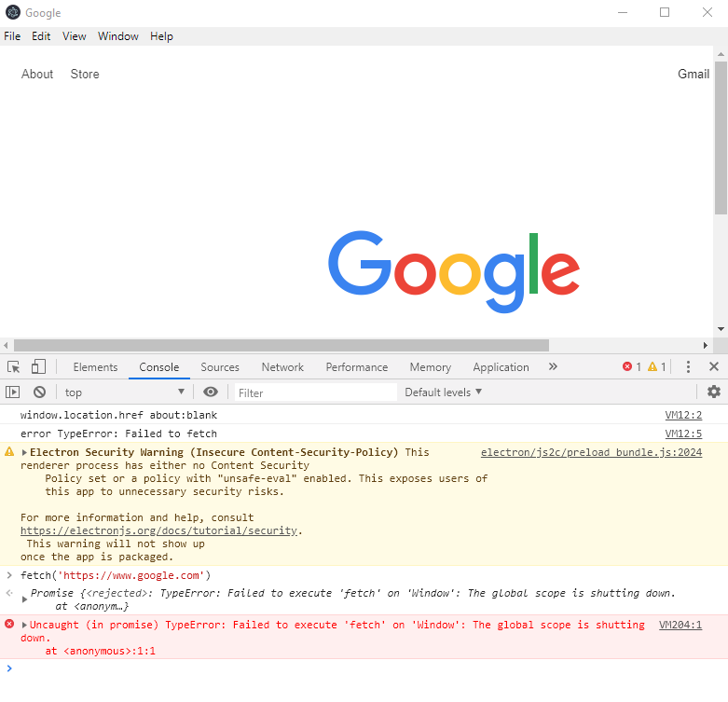This screenshot has height=702, width=728.
Task: Click the page horizontal scrollbar thumb
Action: (282, 346)
